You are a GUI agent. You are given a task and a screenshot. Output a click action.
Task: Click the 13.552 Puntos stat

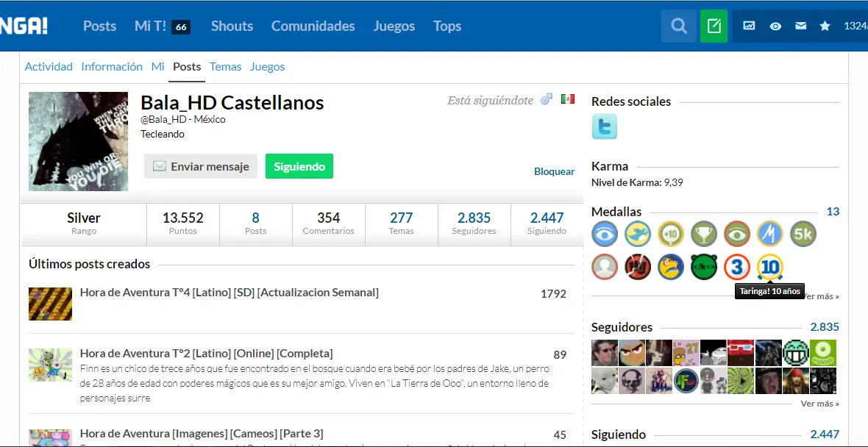[183, 223]
